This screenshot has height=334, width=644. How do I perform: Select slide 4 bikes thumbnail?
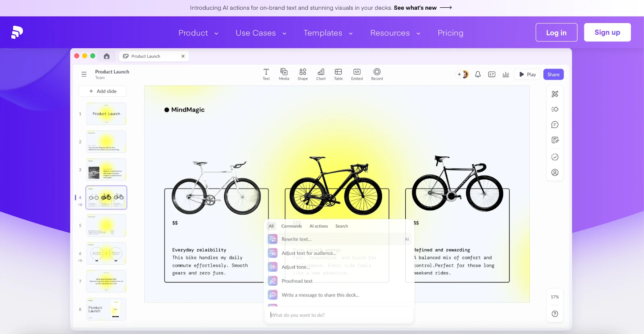[106, 197]
